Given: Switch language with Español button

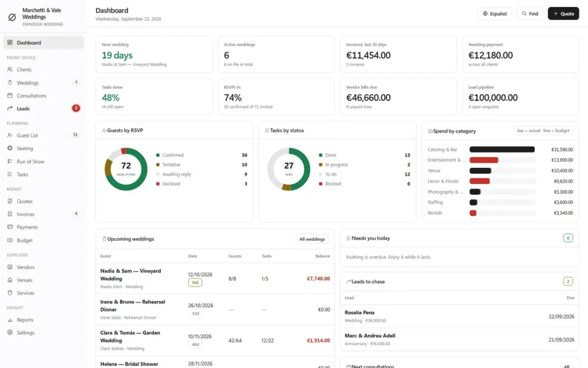Looking at the screenshot, I should pos(494,14).
